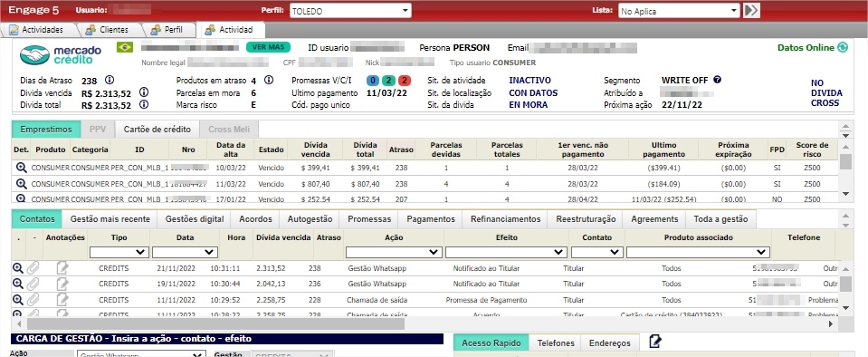Open the Perfil TOLEDO dropdown

pyautogui.click(x=350, y=11)
